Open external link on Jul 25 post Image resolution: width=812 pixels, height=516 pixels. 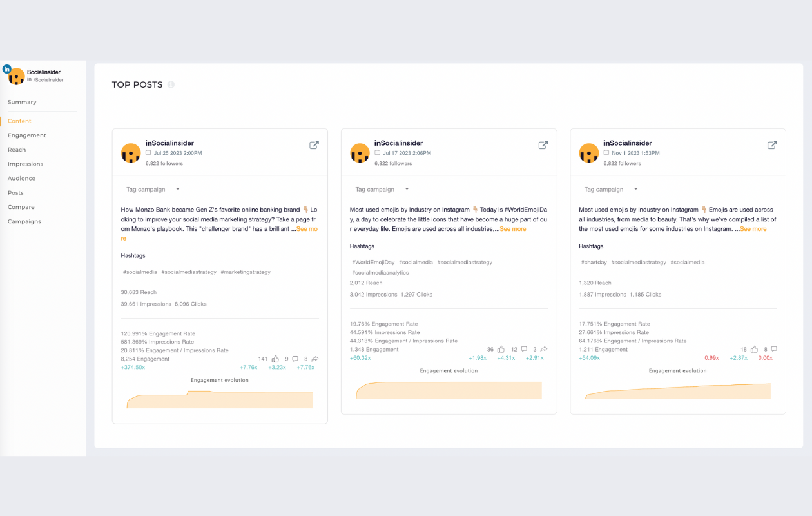pos(314,145)
